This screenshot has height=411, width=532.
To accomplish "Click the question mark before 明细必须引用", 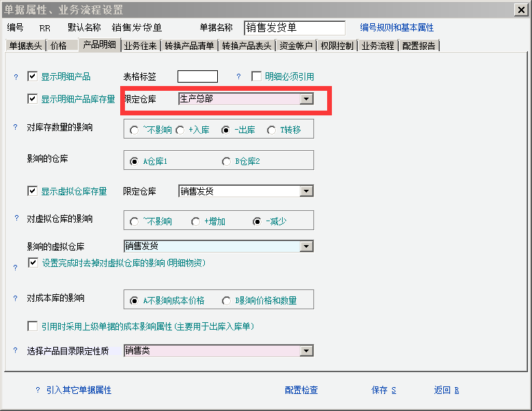I will (x=238, y=77).
